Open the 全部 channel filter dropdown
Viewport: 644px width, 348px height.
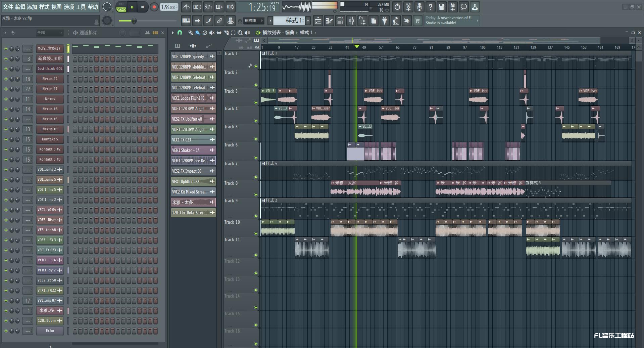coord(50,33)
